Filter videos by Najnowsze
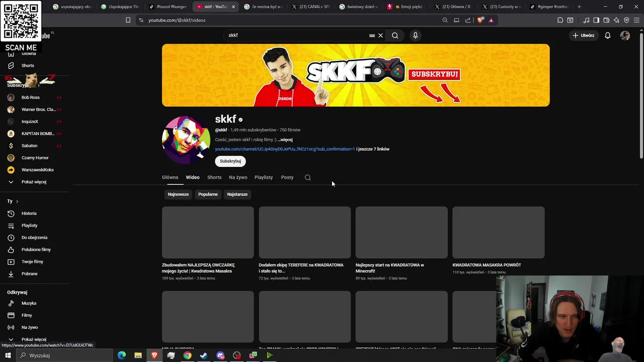644x362 pixels. (178, 194)
